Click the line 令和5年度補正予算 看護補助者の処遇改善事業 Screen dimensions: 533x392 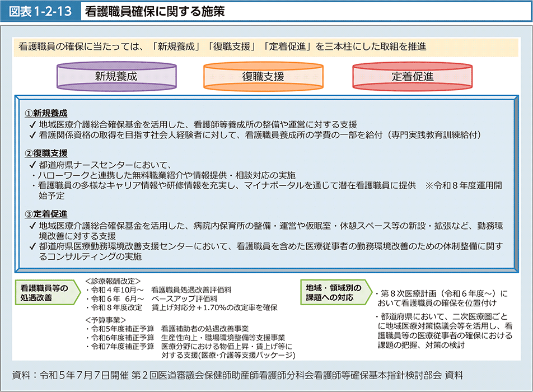[x=167, y=329]
